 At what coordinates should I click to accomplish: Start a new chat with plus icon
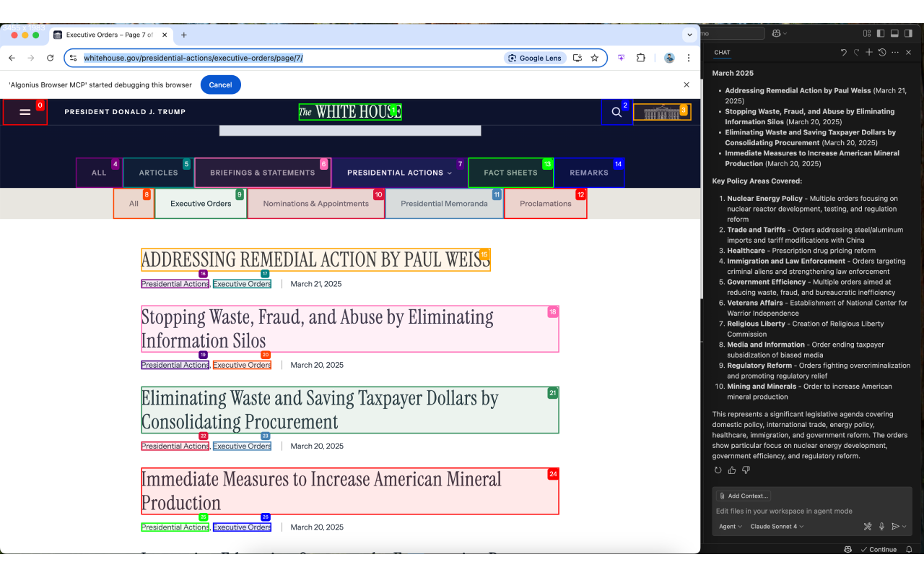click(869, 52)
